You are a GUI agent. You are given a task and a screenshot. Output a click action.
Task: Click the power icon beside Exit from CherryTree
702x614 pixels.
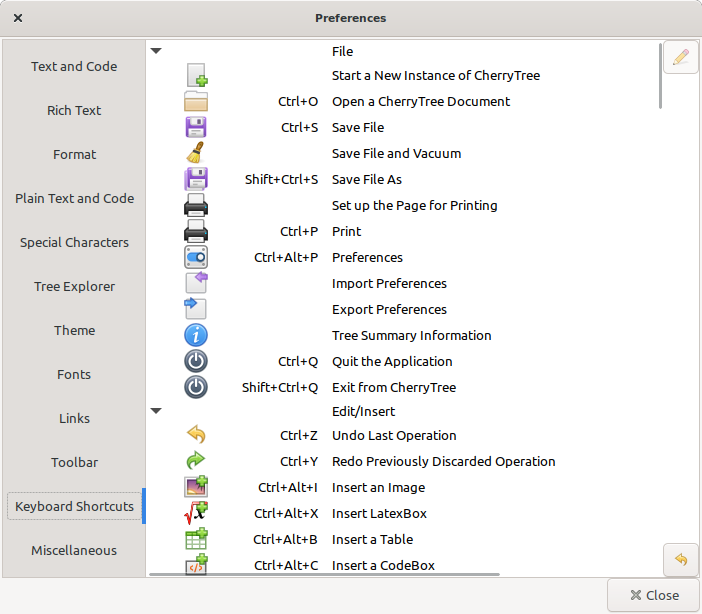196,387
